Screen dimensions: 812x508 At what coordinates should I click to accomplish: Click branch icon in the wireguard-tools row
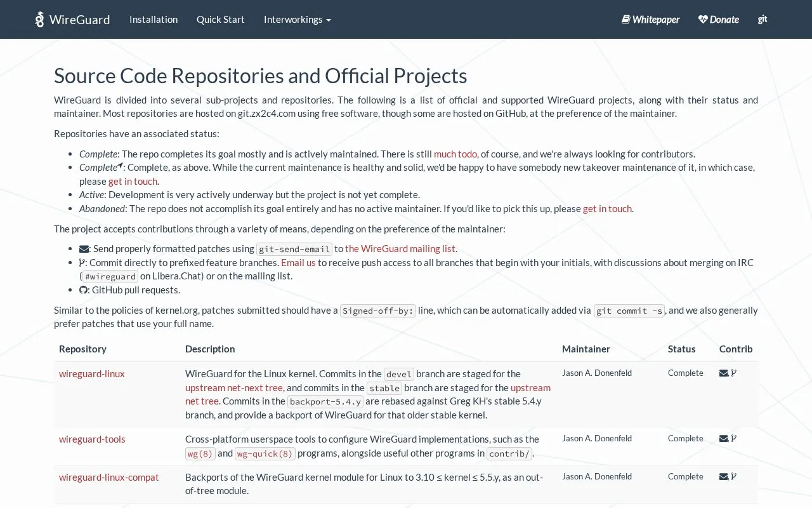734,439
